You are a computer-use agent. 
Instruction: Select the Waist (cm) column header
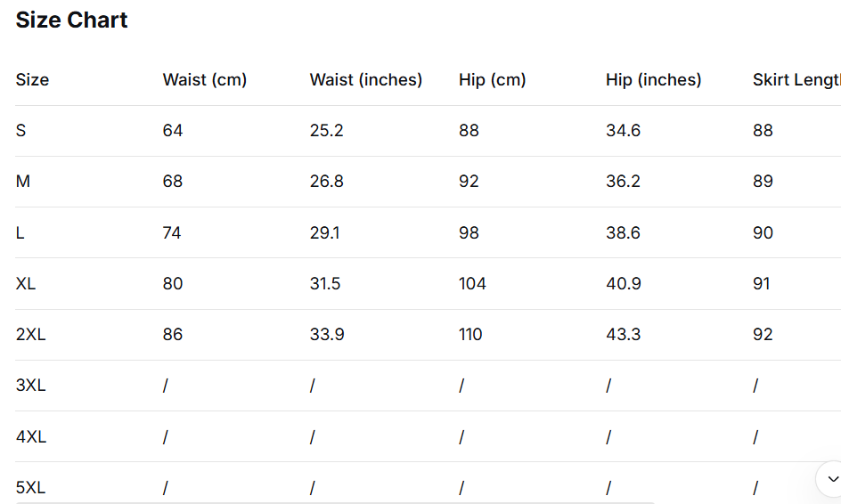click(204, 80)
